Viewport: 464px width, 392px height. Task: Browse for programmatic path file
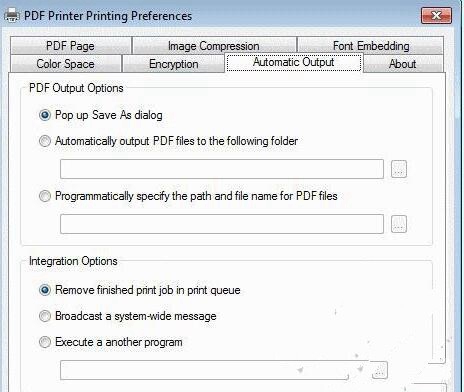399,224
